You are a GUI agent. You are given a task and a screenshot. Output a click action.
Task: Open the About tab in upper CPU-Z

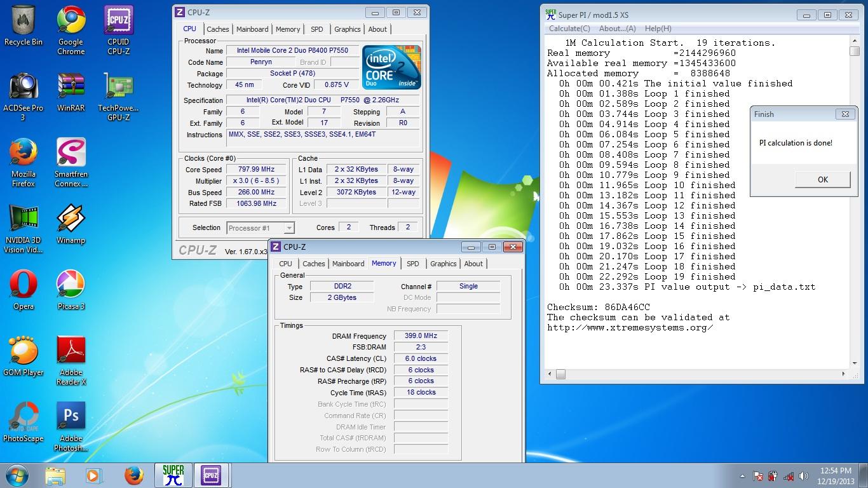tap(377, 29)
